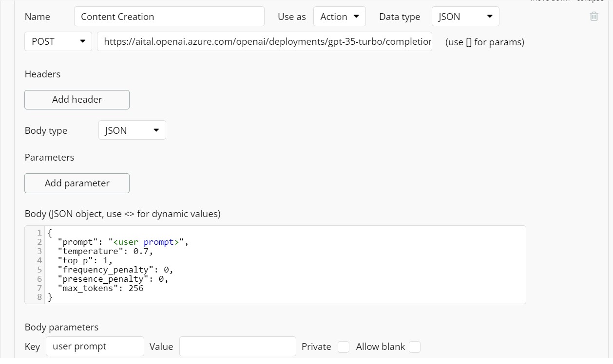Image resolution: width=613 pixels, height=364 pixels.
Task: Click the presence_penalty line in editor
Action: [x=113, y=279]
